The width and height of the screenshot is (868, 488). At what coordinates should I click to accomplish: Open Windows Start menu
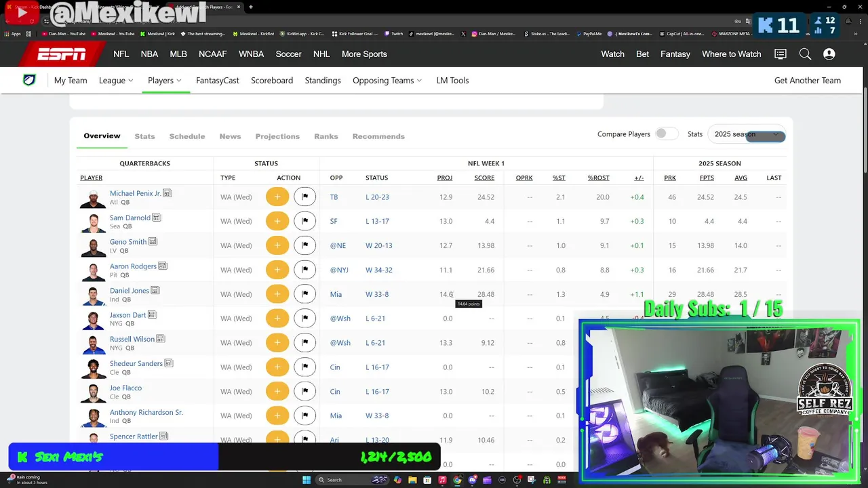tap(307, 480)
